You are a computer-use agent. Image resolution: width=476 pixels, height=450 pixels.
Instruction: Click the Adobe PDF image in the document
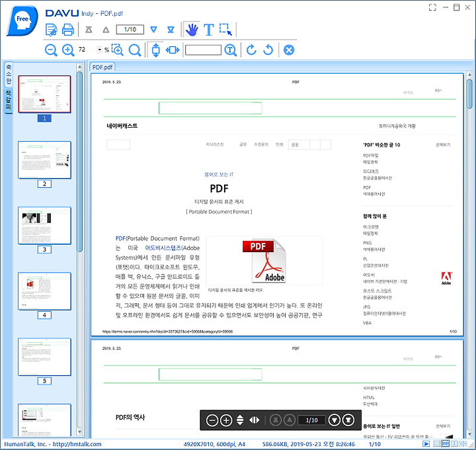[264, 261]
